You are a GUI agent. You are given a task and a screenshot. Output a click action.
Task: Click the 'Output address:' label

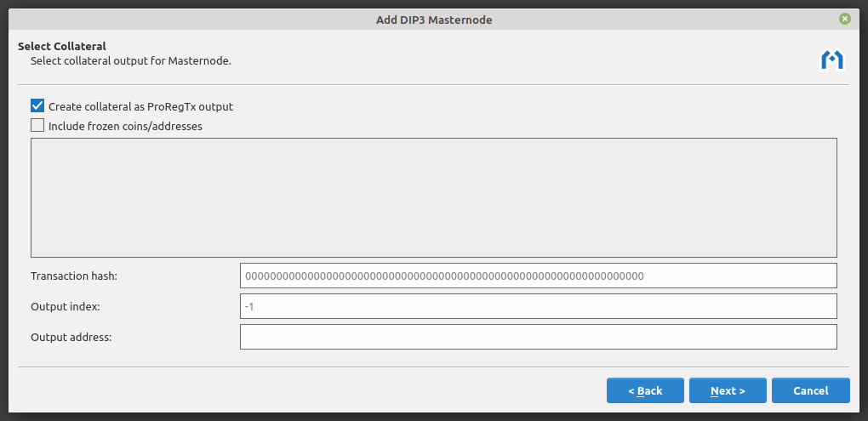pyautogui.click(x=71, y=337)
